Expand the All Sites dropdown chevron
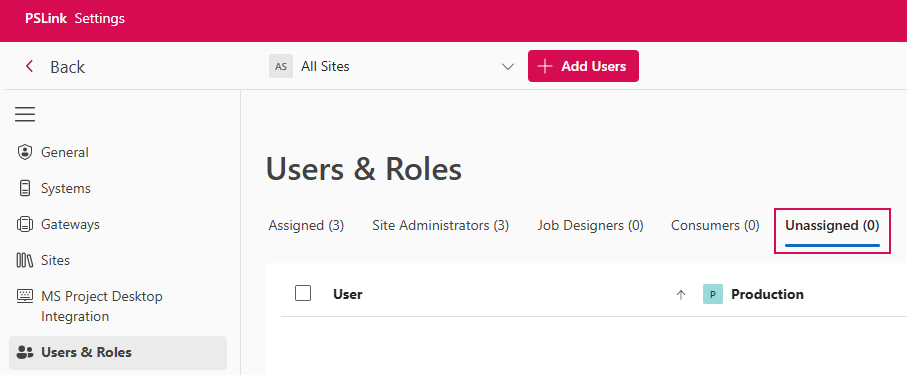 [508, 67]
